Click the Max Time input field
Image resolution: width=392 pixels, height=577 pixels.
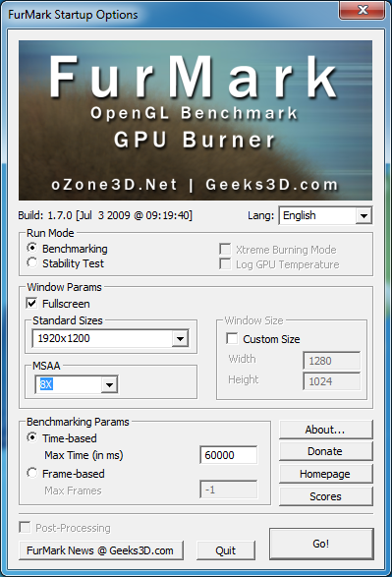(x=229, y=455)
